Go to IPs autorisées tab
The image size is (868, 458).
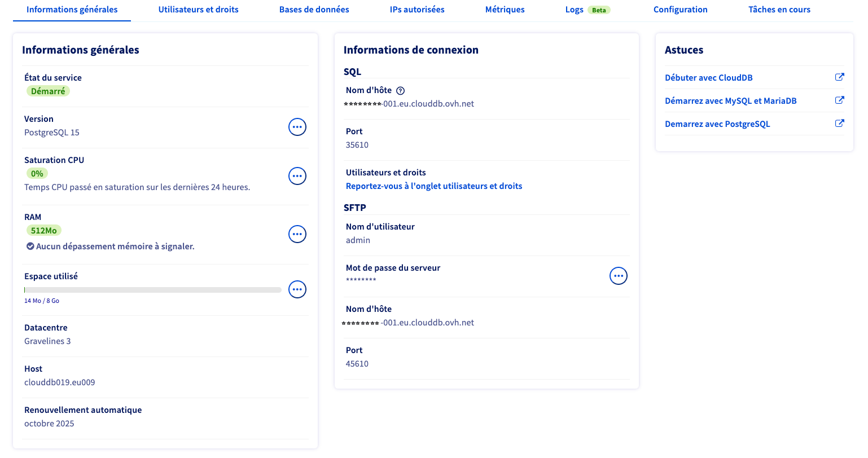tap(417, 10)
